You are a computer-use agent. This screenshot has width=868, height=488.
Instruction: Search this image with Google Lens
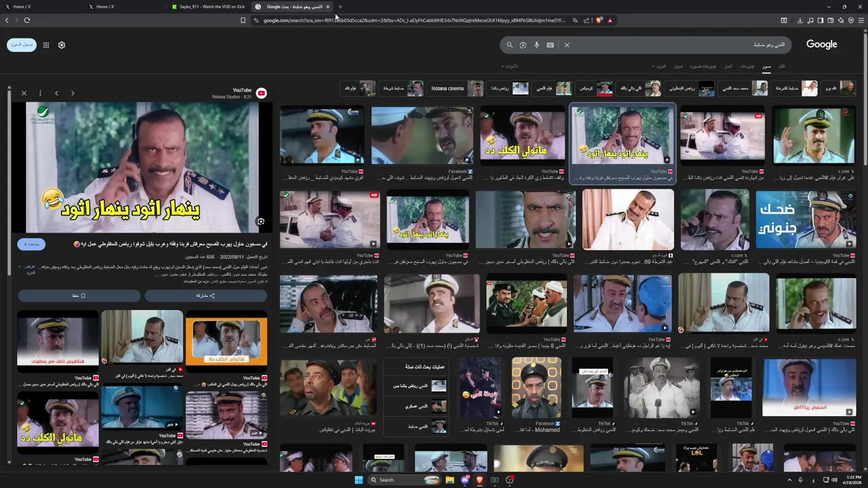pyautogui.click(x=260, y=222)
